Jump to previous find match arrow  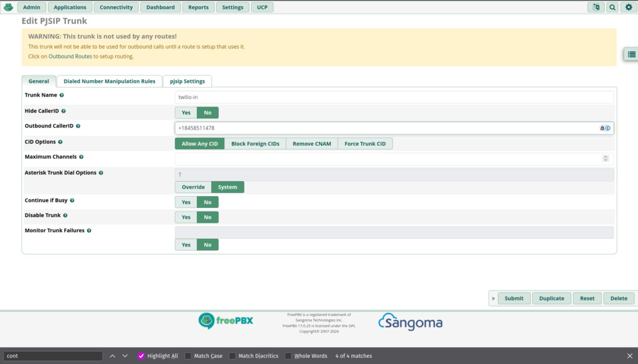(x=113, y=356)
